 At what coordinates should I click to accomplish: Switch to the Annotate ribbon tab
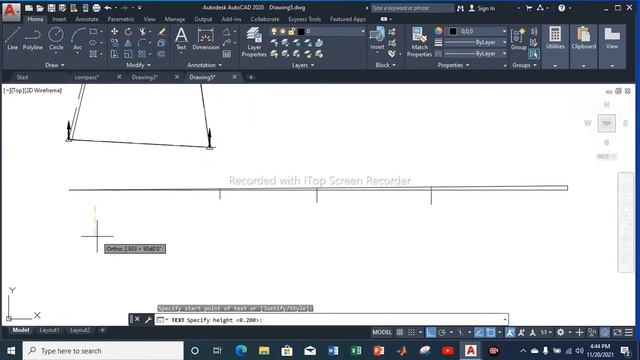(x=87, y=19)
